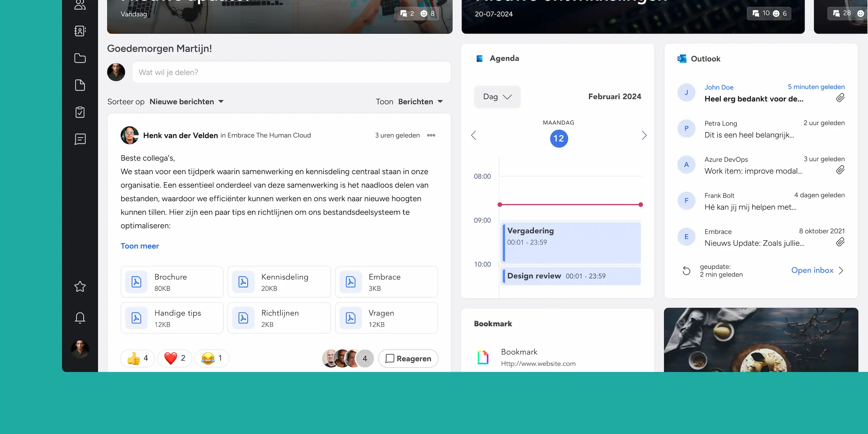Open the documents page icon in sidebar
The height and width of the screenshot is (434, 868).
(80, 85)
